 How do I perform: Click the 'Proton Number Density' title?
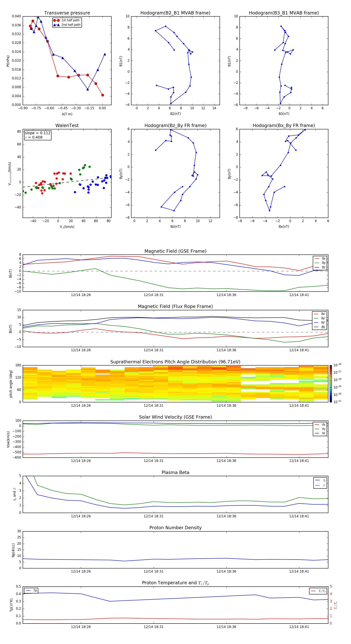coord(175,528)
